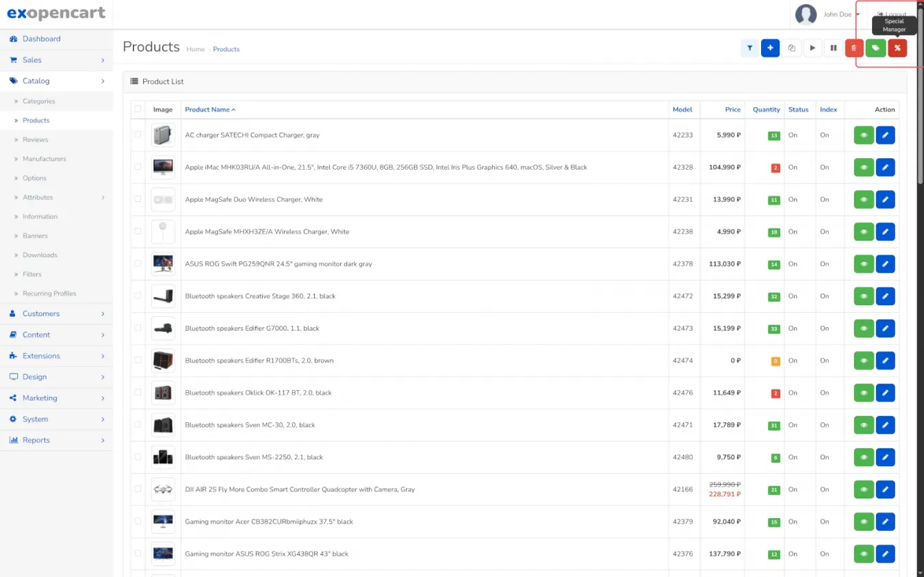This screenshot has width=924, height=577.
Task: Click the red trash delete button
Action: point(854,48)
